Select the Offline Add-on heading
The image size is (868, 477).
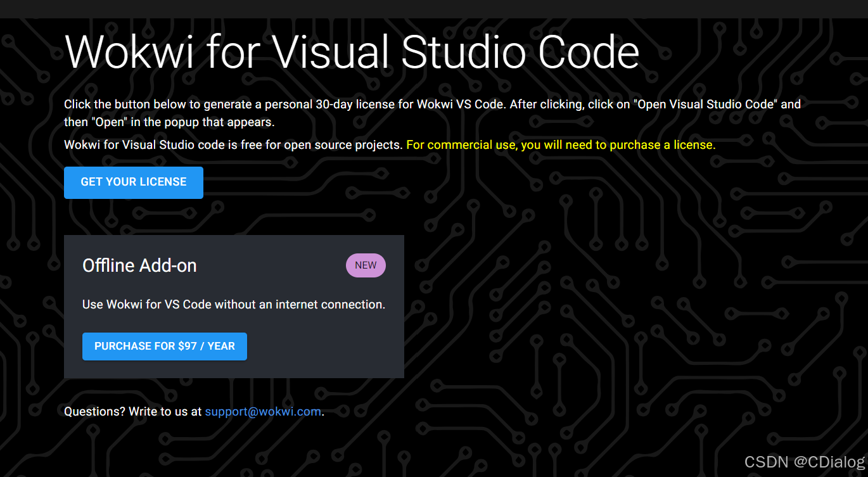139,265
